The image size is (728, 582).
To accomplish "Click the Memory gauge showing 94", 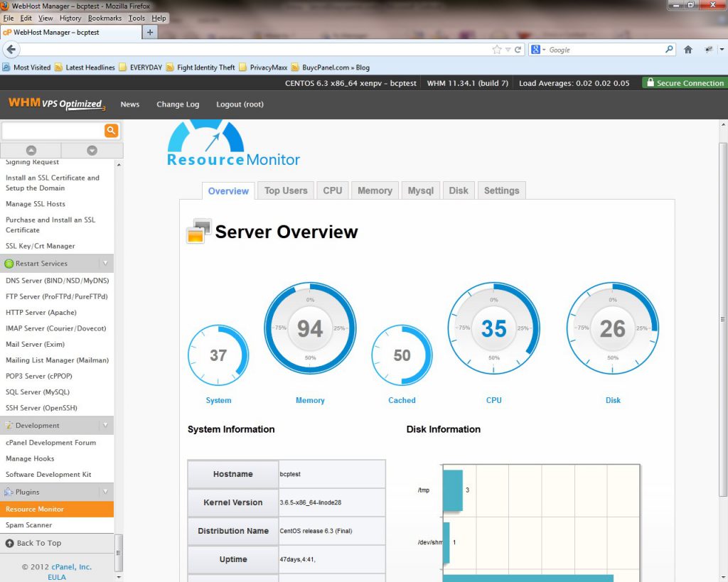I will pos(310,328).
